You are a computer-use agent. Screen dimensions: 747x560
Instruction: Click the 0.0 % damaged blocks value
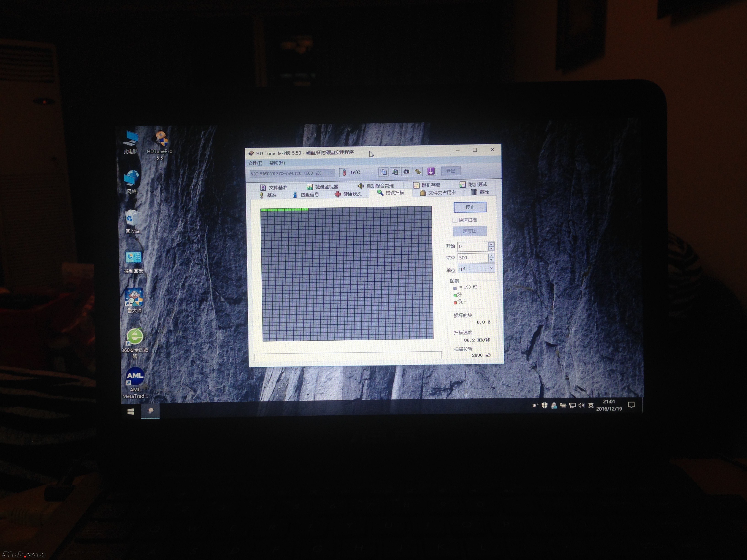click(x=484, y=322)
